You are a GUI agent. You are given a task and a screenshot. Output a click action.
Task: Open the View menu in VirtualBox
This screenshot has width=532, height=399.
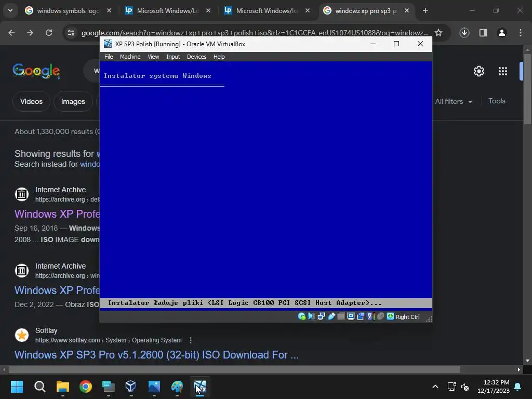[153, 57]
